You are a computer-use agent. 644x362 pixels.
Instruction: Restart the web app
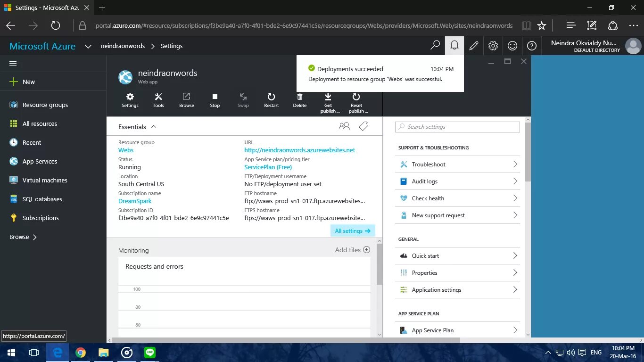pos(272,100)
